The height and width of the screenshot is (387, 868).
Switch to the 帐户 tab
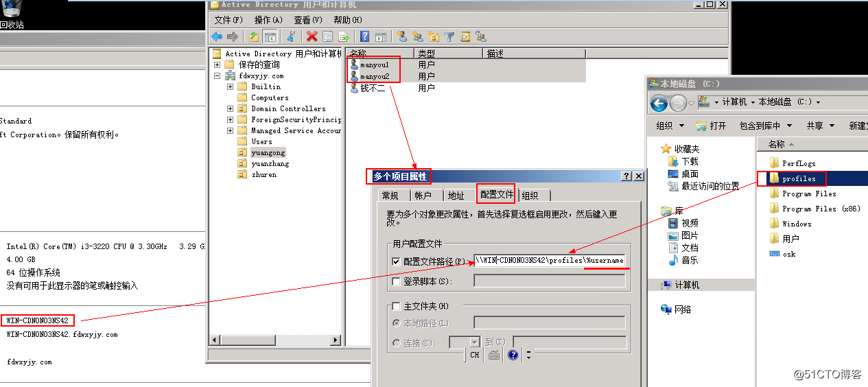pos(423,196)
